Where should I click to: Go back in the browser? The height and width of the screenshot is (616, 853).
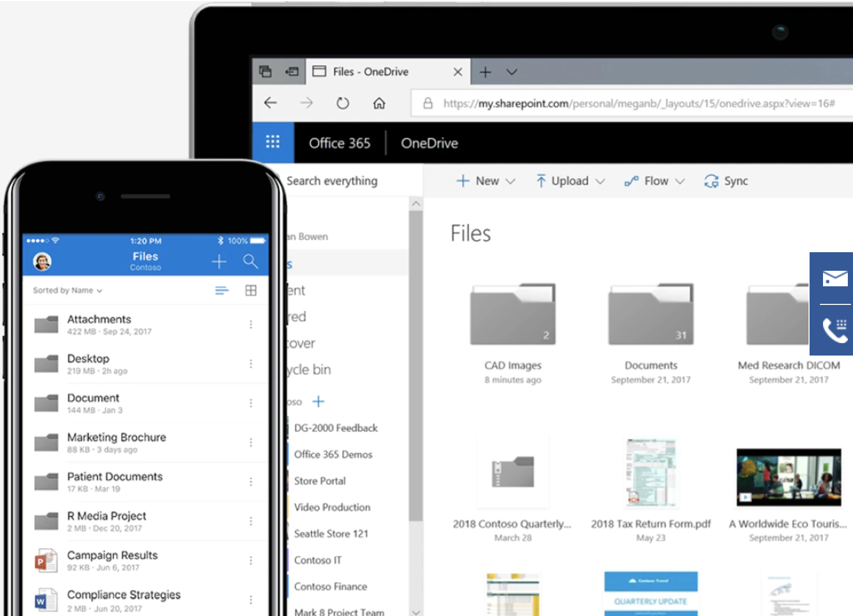coord(270,103)
